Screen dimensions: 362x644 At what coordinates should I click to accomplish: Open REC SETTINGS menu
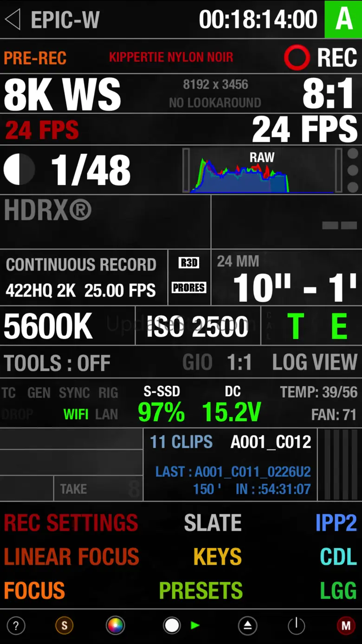(71, 523)
